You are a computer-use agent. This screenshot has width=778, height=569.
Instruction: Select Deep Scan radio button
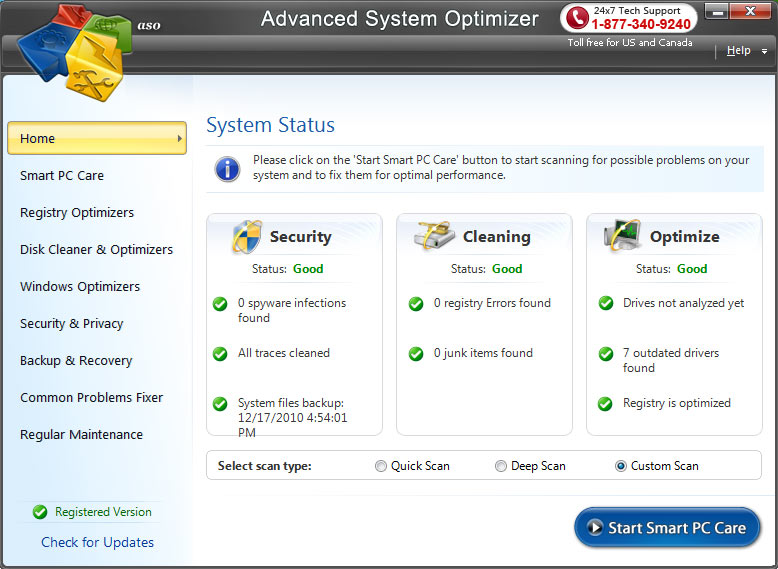(501, 466)
